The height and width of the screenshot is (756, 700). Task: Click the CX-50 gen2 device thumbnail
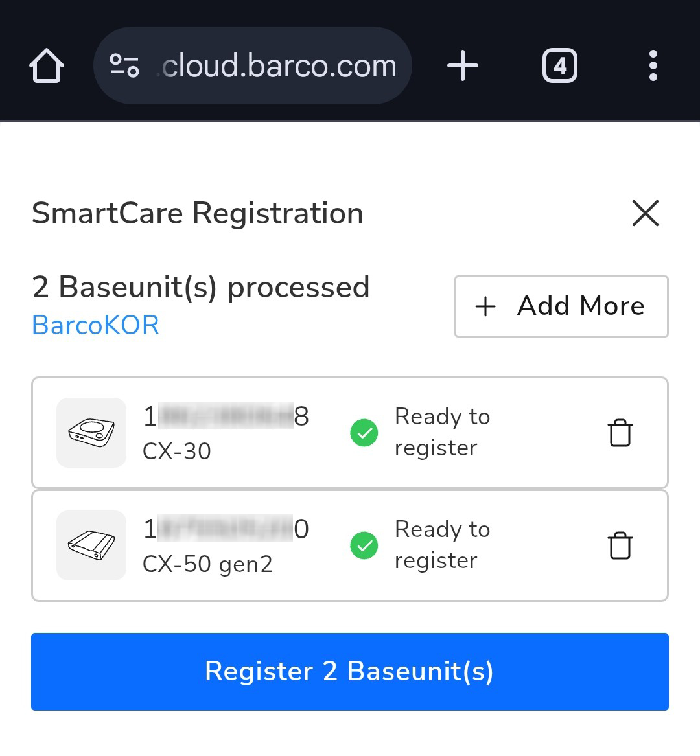click(x=91, y=545)
